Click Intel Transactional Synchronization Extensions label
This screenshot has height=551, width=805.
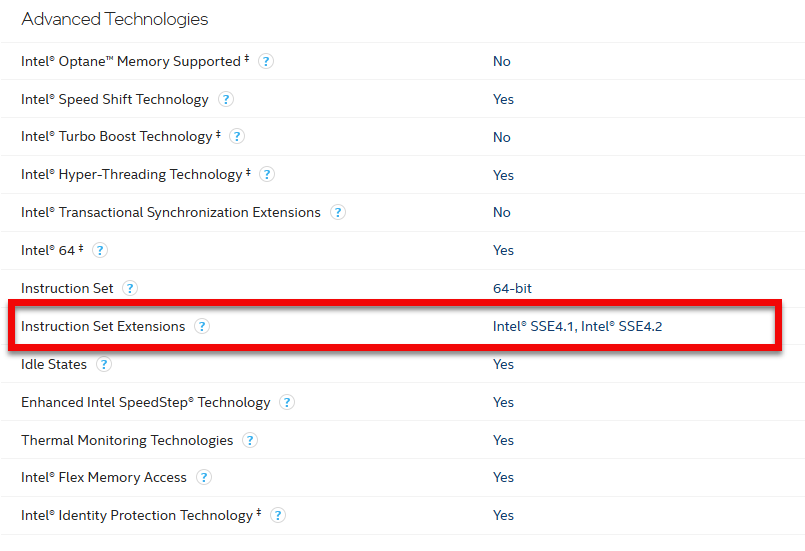[x=170, y=212]
